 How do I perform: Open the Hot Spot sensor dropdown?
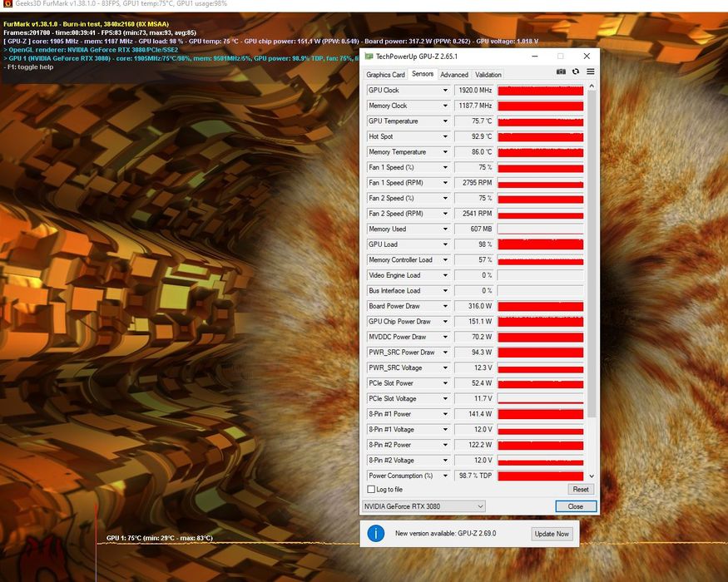pyautogui.click(x=445, y=136)
